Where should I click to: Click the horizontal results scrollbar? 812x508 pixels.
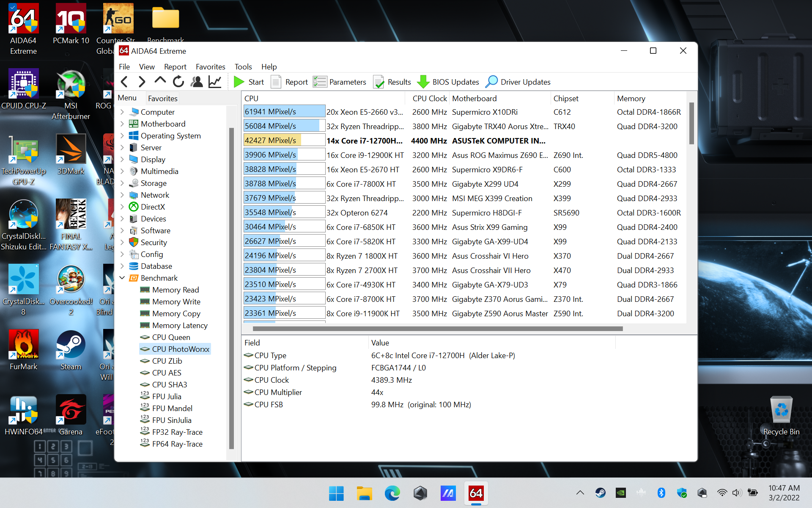[438, 329]
